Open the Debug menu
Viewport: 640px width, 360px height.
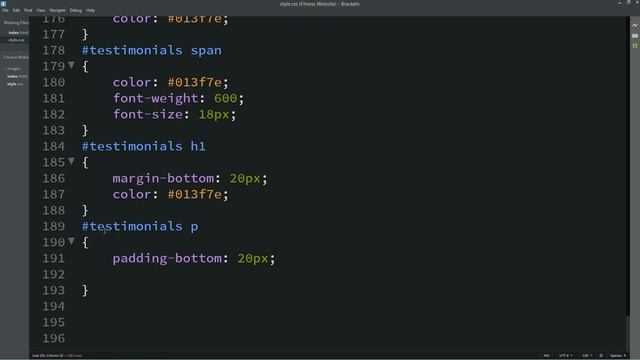tap(76, 10)
